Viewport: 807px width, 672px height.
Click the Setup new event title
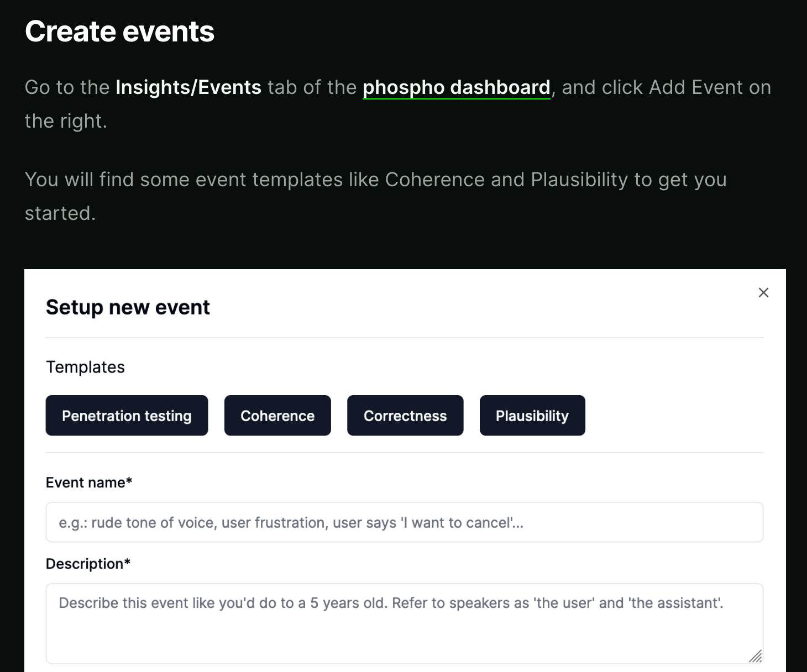pos(128,307)
